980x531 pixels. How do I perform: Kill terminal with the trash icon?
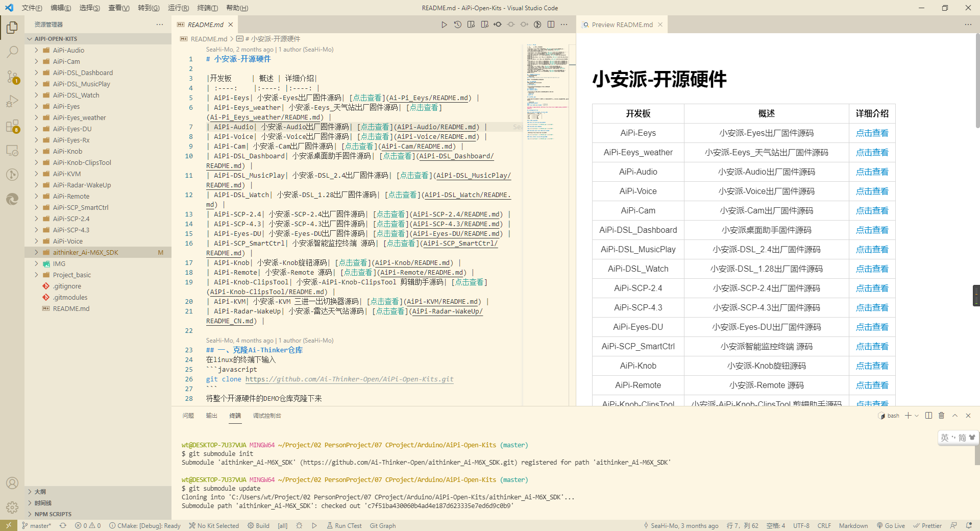tap(942, 416)
